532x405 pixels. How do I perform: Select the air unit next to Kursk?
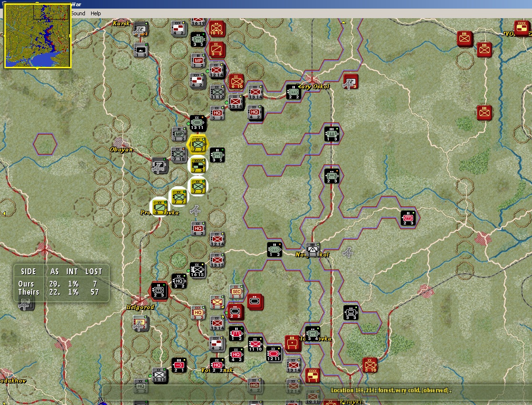click(140, 30)
